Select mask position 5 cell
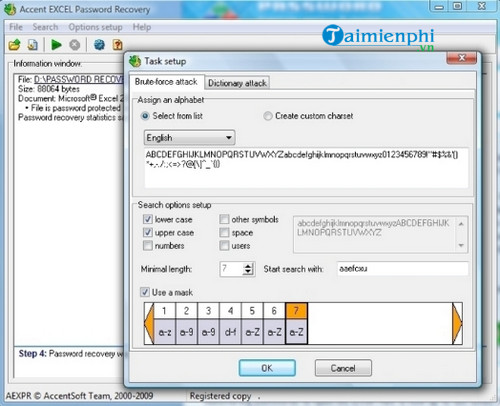This screenshot has width=500, height=406. click(252, 323)
